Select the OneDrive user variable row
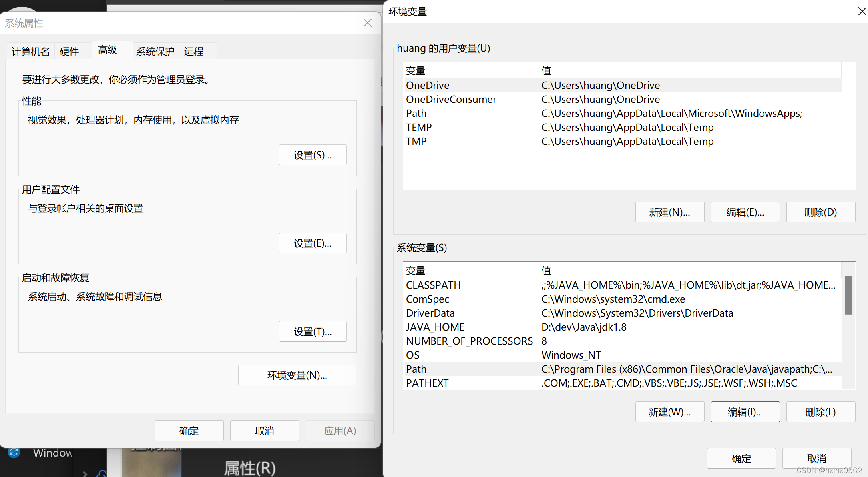The height and width of the screenshot is (477, 868). coord(623,85)
